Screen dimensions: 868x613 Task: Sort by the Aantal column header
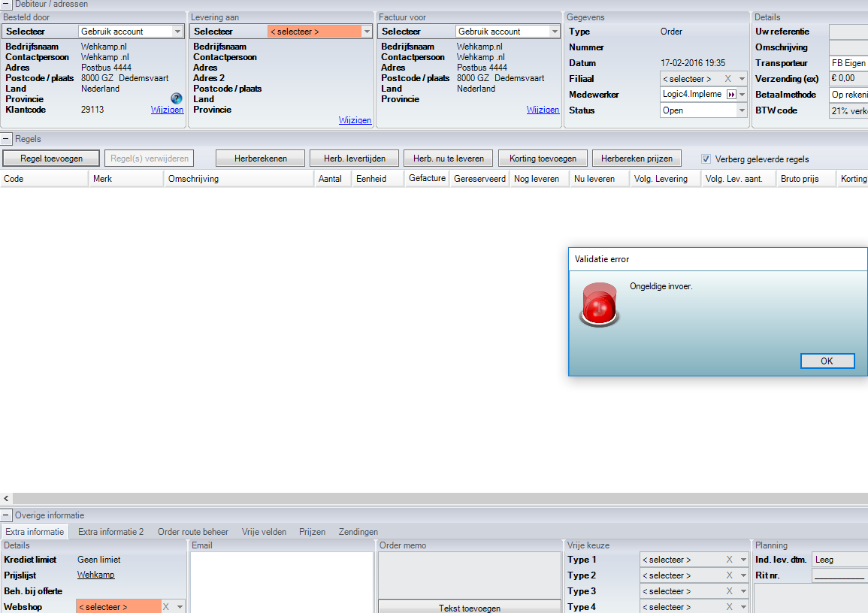point(332,179)
